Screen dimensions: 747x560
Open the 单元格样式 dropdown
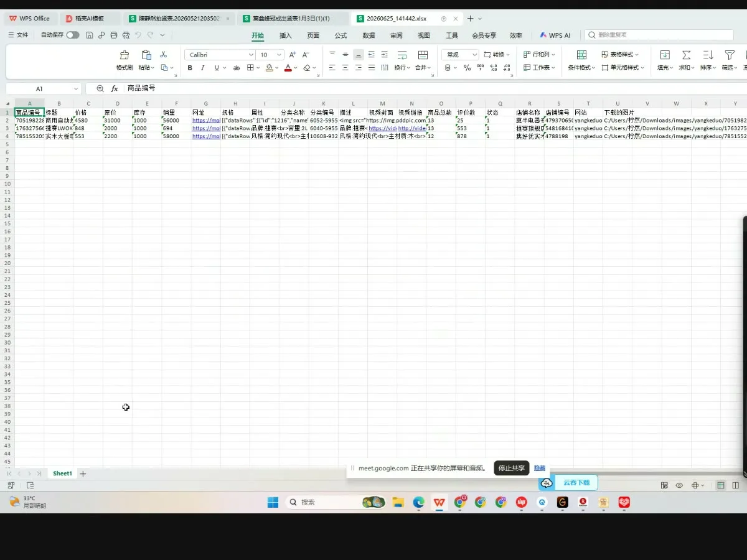click(x=622, y=67)
